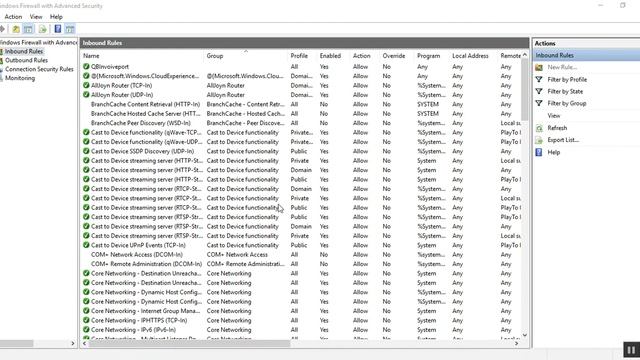Click green check of @{Microsoft.Windows.CloudExperience rule
This screenshot has width=640, height=360.
[x=86, y=76]
